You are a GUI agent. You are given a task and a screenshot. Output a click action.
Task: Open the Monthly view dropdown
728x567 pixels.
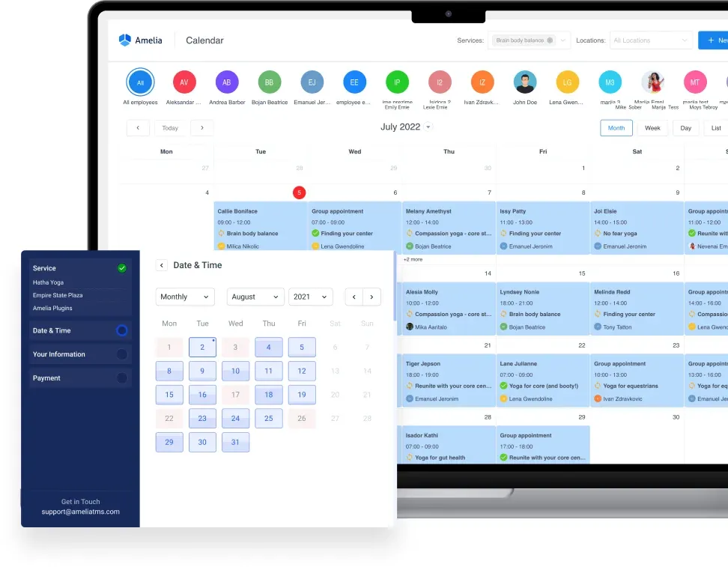tap(184, 297)
